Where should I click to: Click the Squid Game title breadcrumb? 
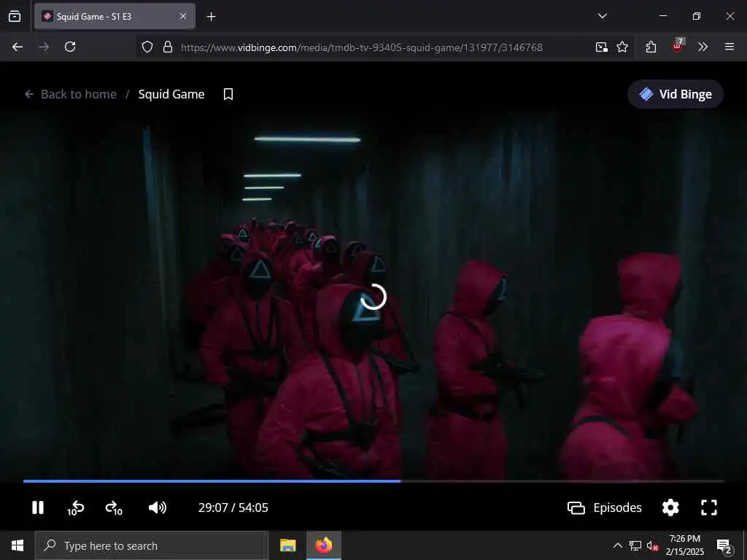coord(171,94)
